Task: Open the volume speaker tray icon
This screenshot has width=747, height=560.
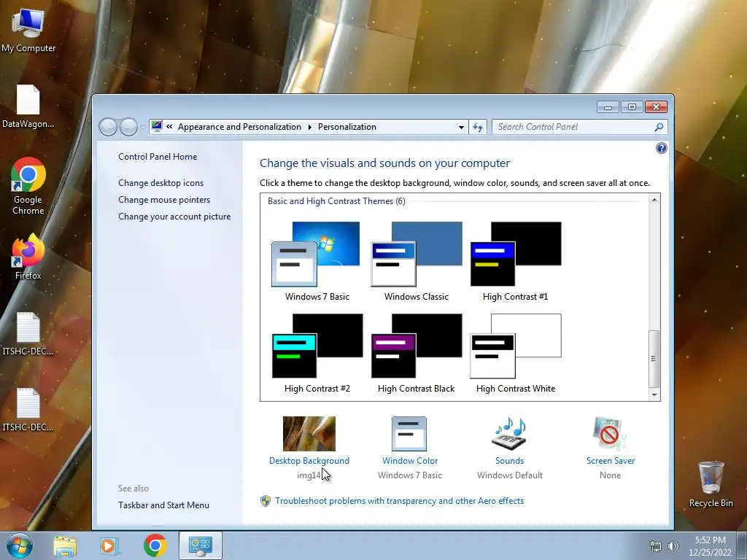Action: tap(673, 546)
